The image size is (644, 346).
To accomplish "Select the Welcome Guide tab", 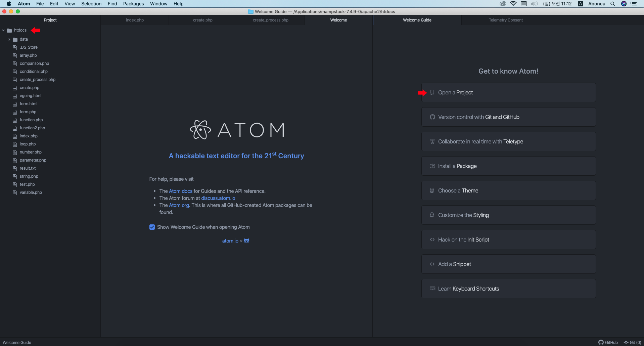I will coord(417,20).
